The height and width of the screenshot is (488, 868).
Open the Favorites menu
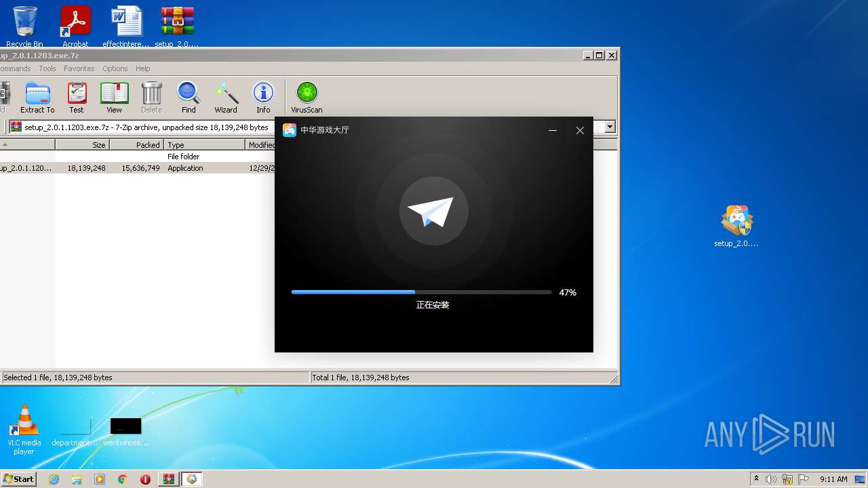coord(79,68)
